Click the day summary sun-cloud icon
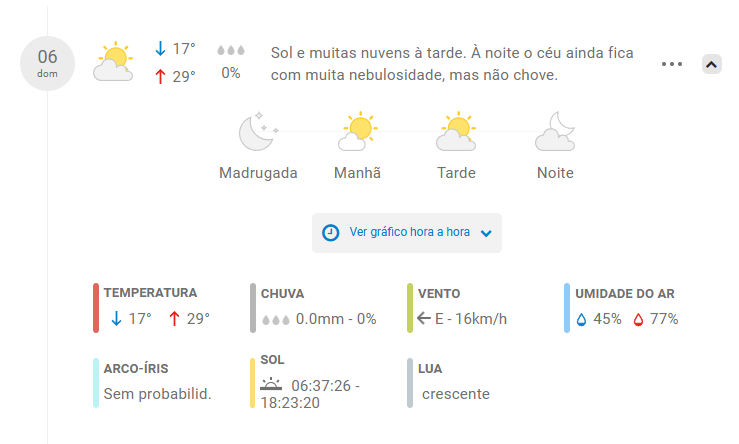This screenshot has width=739, height=444. pyautogui.click(x=113, y=61)
